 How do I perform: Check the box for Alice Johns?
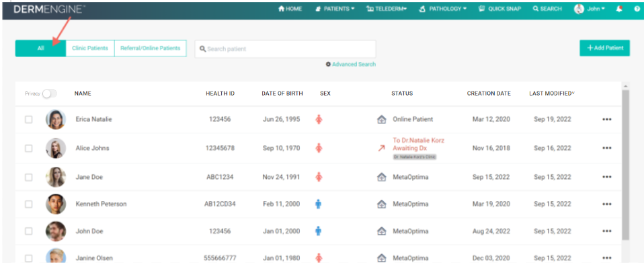tap(29, 149)
